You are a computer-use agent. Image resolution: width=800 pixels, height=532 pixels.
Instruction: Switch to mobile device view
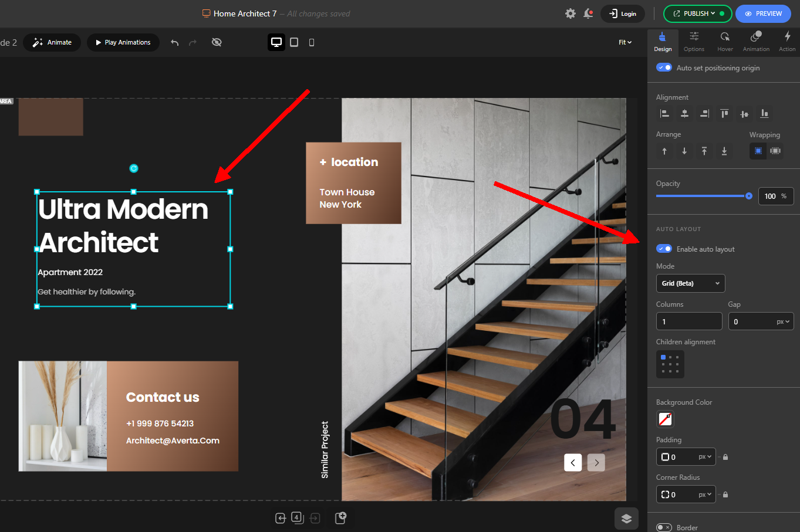pyautogui.click(x=312, y=42)
